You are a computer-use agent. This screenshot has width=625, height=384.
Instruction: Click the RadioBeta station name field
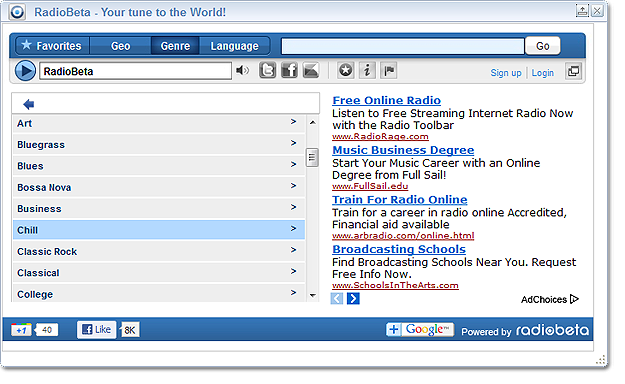pyautogui.click(x=135, y=71)
